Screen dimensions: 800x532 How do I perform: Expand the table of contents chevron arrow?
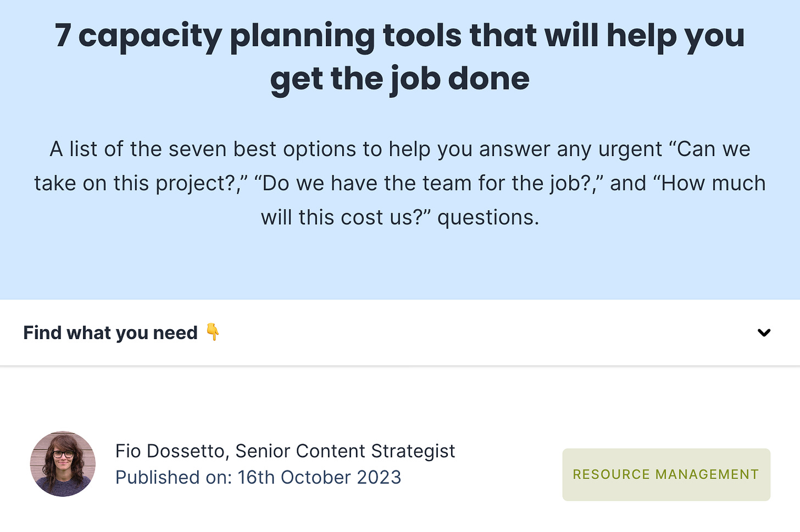click(764, 332)
